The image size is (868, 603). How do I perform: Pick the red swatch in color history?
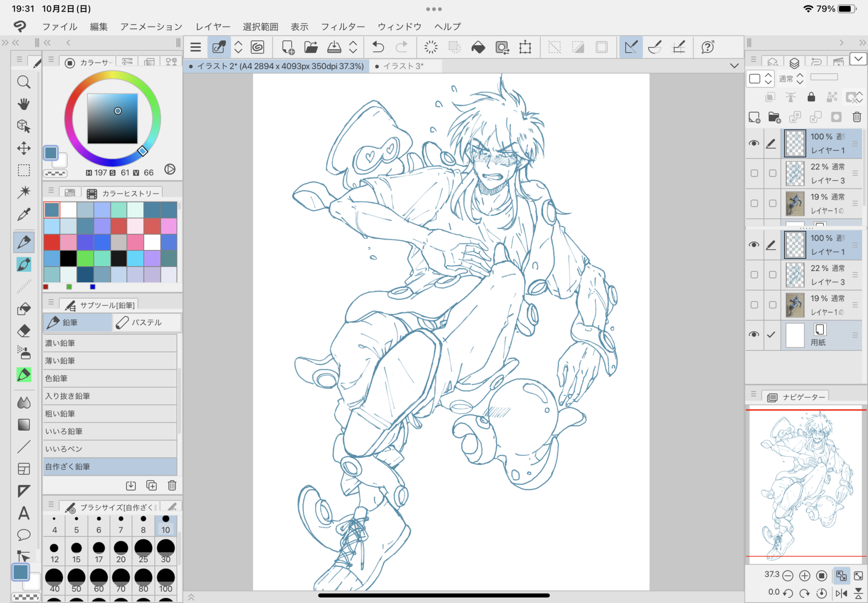[52, 243]
